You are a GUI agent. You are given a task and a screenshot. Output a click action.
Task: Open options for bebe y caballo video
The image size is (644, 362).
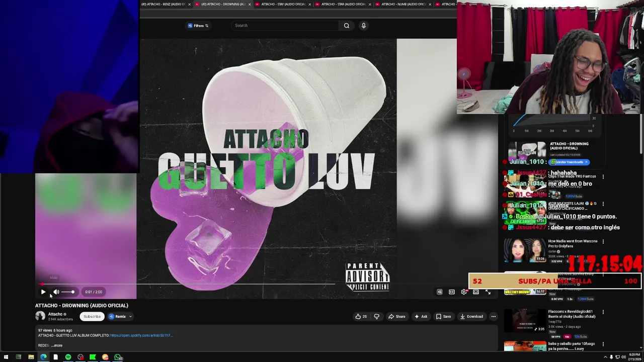click(x=603, y=344)
